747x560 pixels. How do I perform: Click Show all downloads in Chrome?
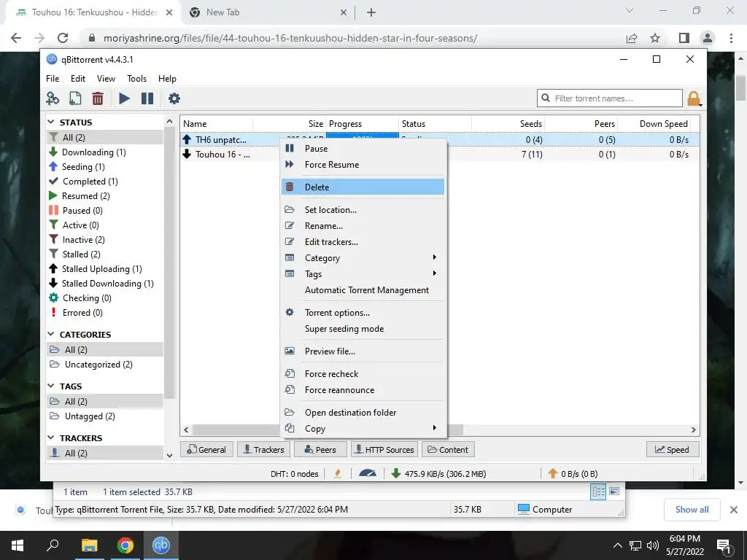(692, 510)
